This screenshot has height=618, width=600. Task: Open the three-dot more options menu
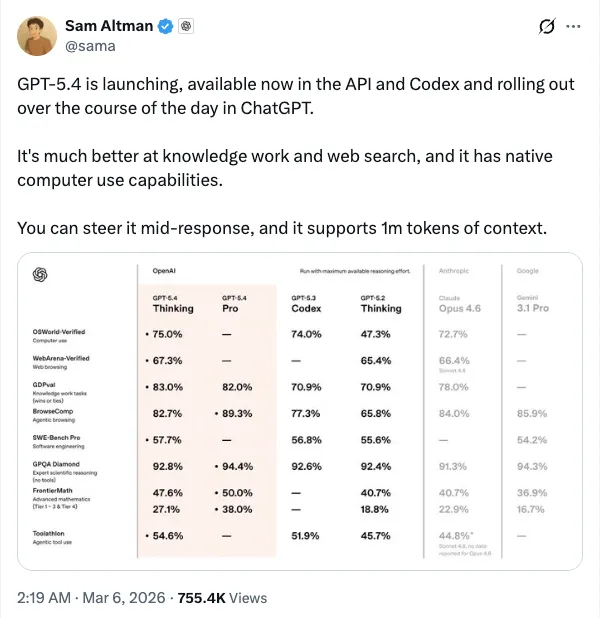point(574,27)
